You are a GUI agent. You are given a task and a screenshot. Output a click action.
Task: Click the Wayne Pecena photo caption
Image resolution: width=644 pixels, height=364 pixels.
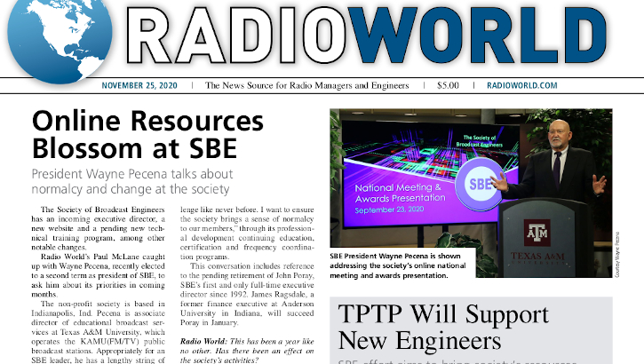coord(403,265)
